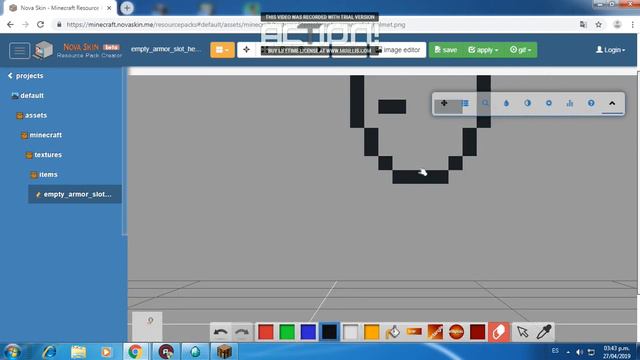This screenshot has width=640, height=360.
Task: Click the browser back button
Action: tap(10, 24)
